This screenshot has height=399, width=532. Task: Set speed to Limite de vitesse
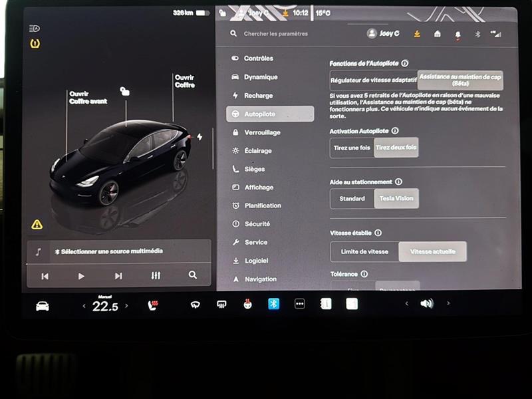point(364,251)
